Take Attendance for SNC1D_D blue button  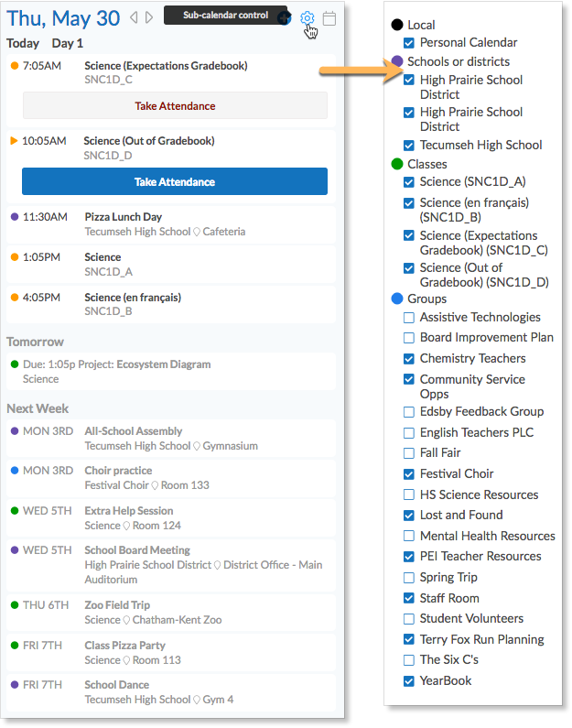coord(175,181)
